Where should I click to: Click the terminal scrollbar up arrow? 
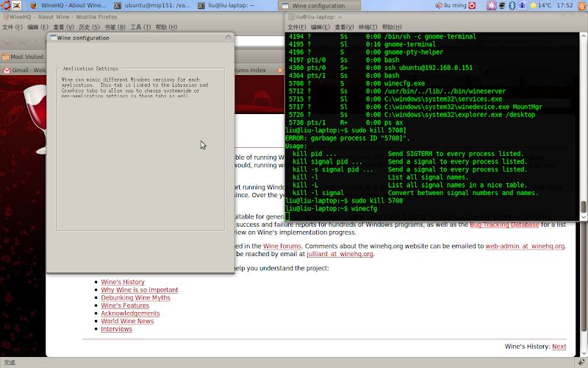tap(583, 35)
